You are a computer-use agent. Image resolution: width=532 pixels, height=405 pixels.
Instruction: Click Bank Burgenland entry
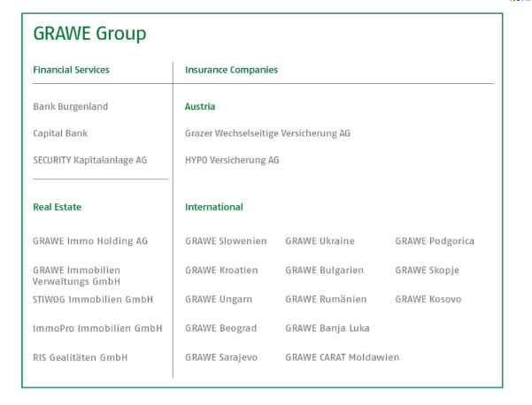pyautogui.click(x=71, y=106)
